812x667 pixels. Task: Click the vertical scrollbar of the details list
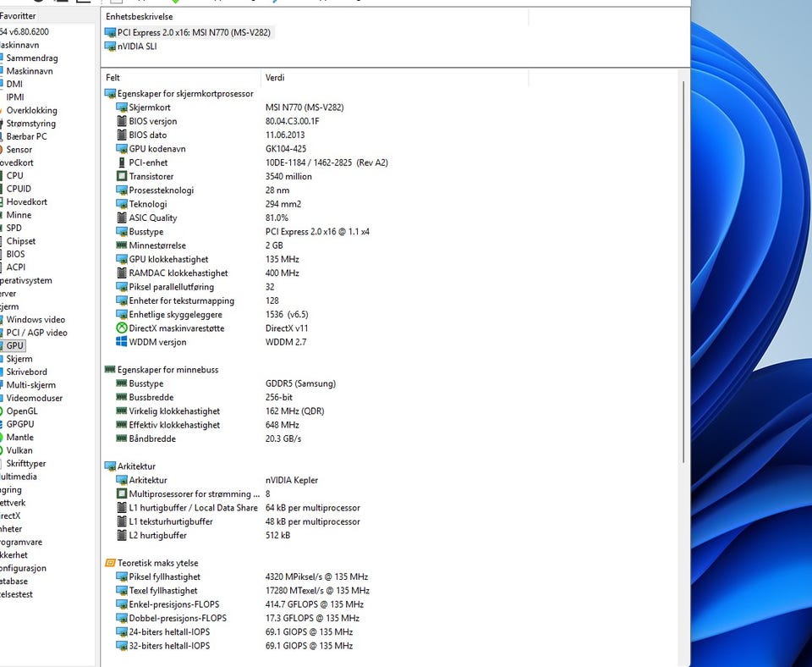pos(684,272)
